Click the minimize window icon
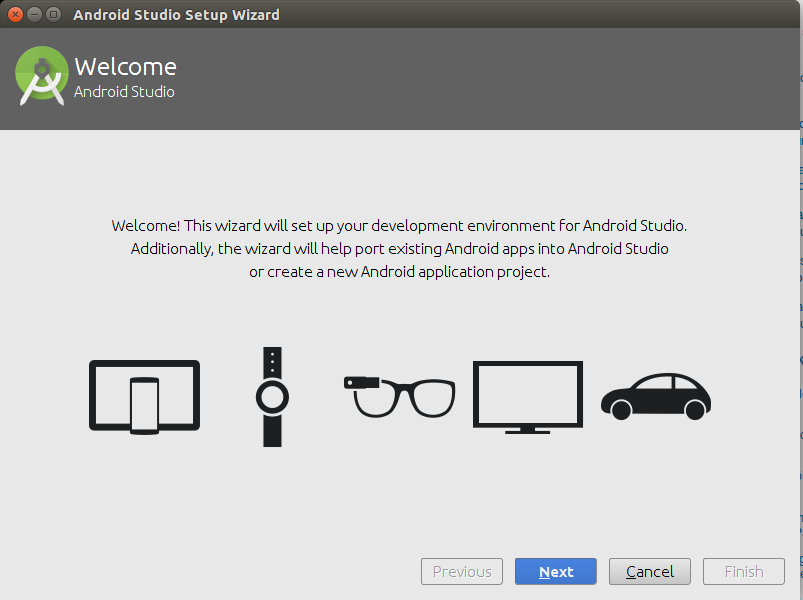 tap(33, 15)
